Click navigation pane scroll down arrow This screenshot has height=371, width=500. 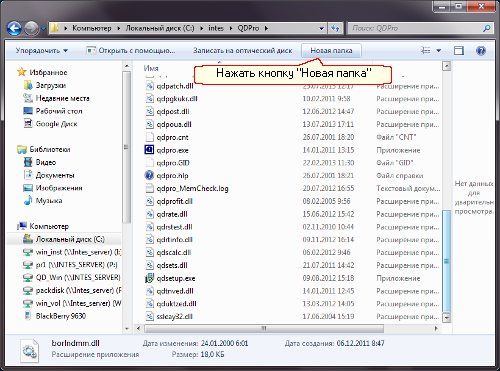(x=127, y=328)
